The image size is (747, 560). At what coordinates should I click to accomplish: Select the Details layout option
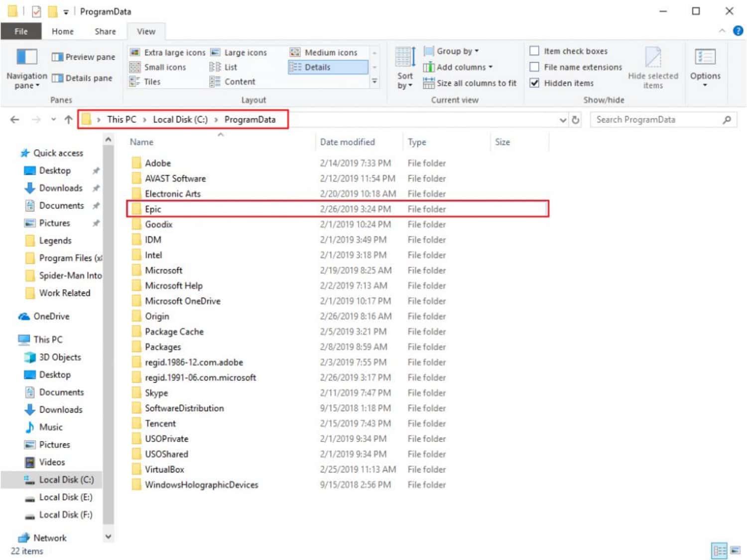click(x=328, y=67)
